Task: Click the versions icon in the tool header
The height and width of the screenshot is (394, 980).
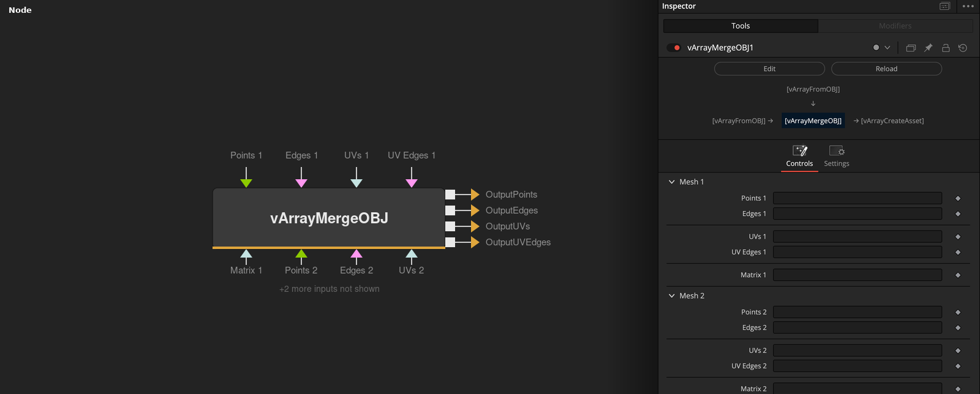Action: [x=911, y=48]
